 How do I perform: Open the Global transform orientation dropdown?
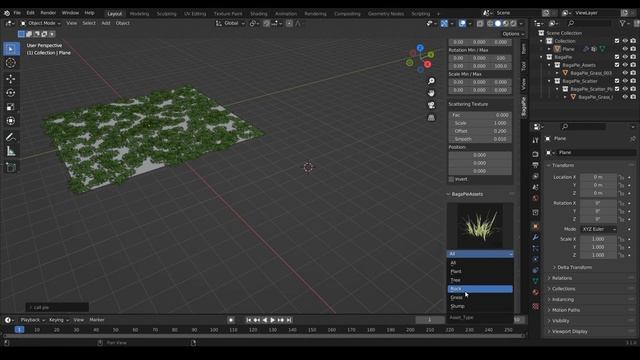pyautogui.click(x=230, y=23)
